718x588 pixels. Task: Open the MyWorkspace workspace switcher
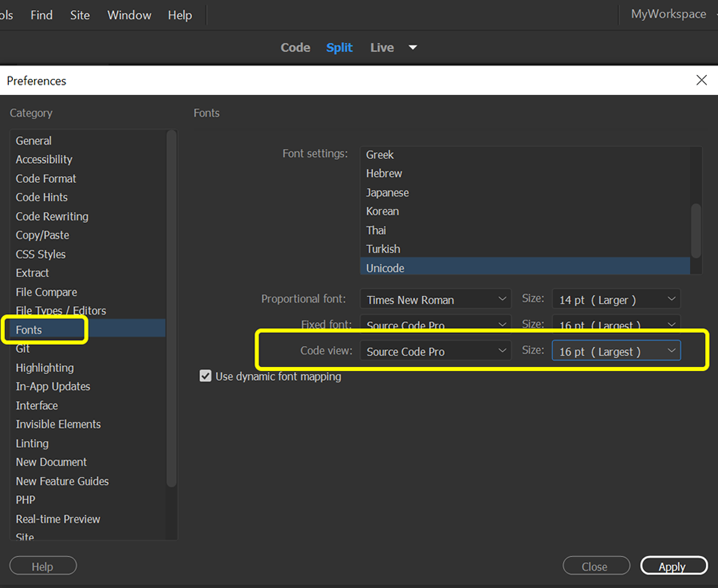[669, 14]
